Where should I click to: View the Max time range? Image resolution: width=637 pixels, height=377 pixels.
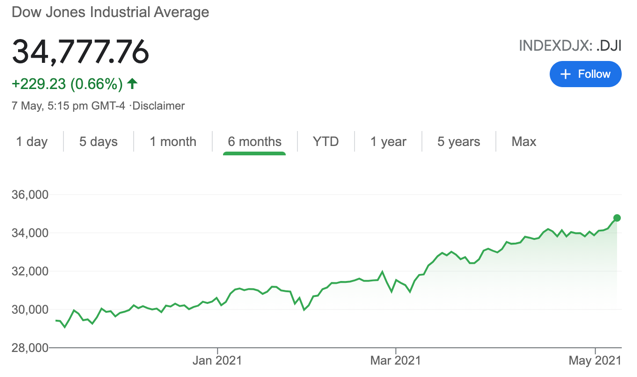[524, 141]
